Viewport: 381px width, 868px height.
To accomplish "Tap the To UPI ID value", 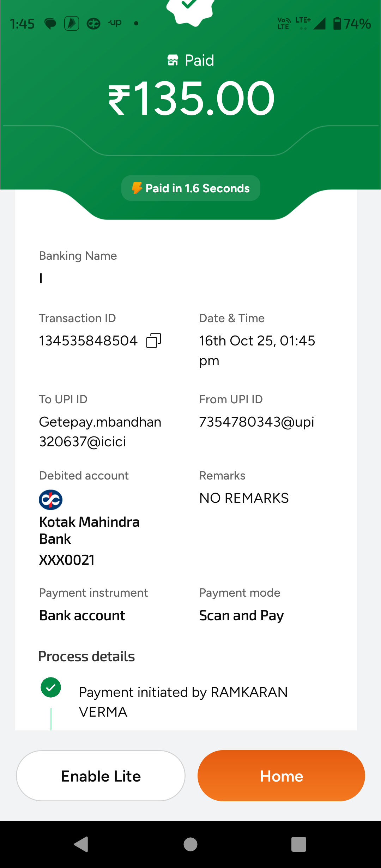I will pyautogui.click(x=100, y=432).
